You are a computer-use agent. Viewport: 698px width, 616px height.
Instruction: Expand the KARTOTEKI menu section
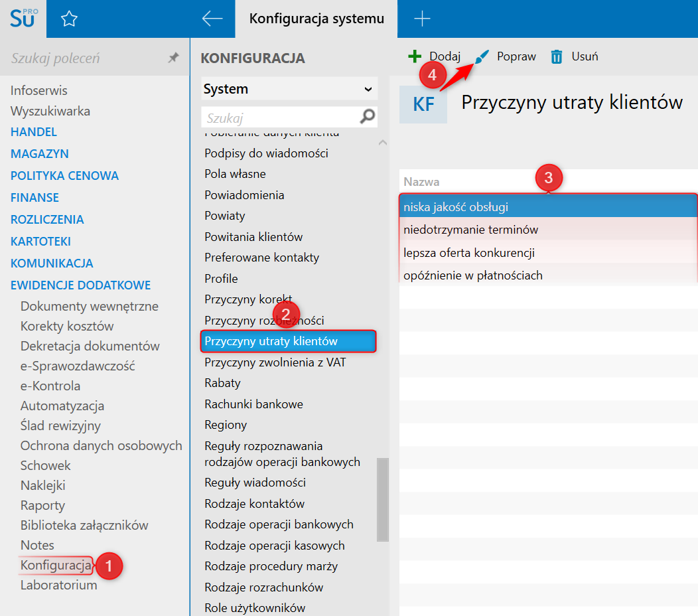(x=40, y=241)
